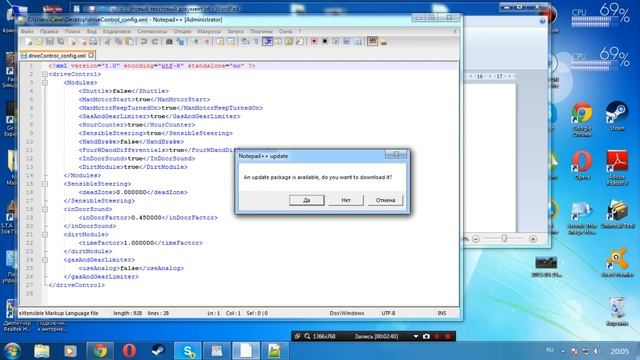This screenshot has width=640, height=360.
Task: Click the Redo arrow icon
Action: point(155,42)
